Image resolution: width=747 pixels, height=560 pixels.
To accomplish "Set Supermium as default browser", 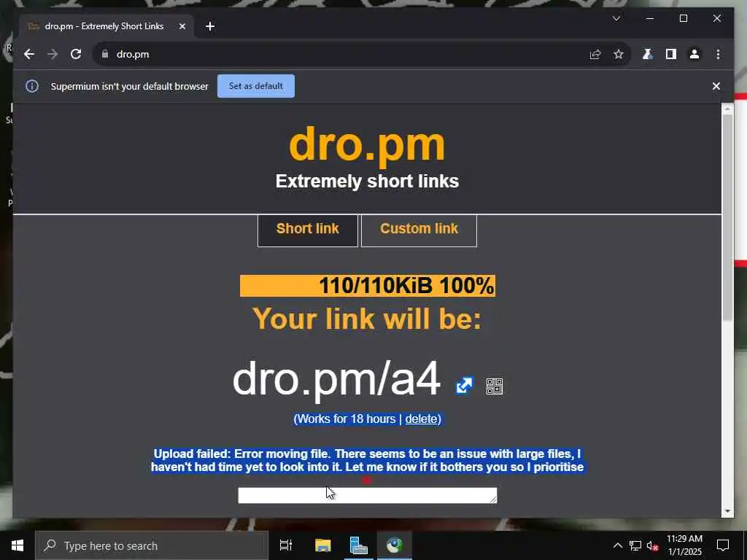I will pyautogui.click(x=256, y=86).
